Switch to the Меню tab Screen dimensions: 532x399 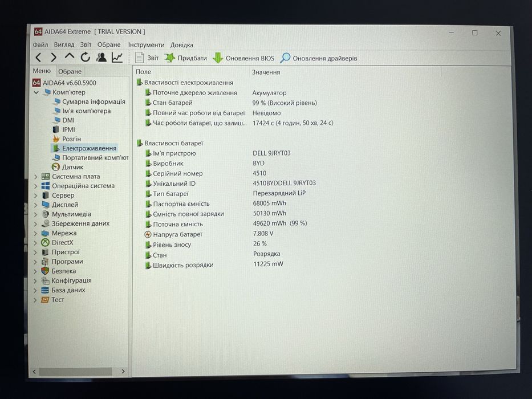(42, 71)
